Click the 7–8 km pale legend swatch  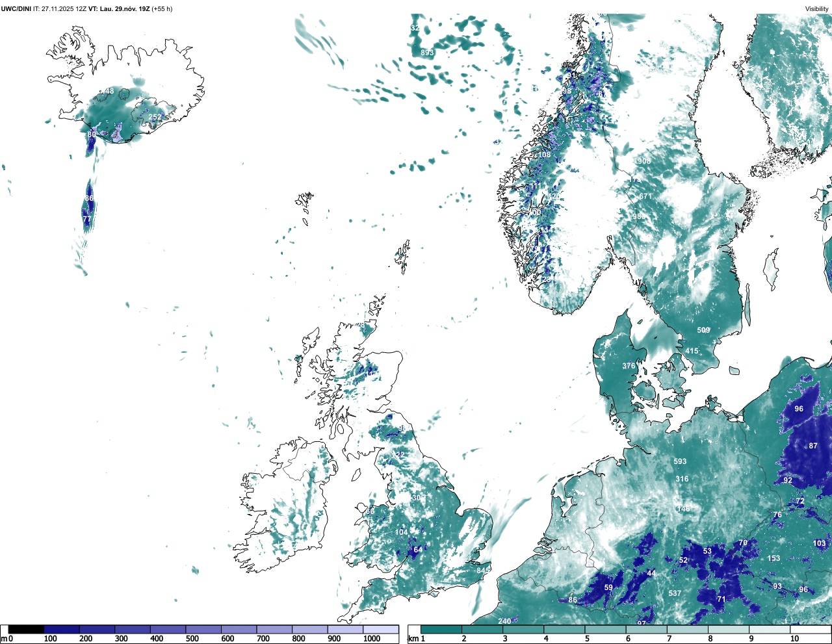688,629
